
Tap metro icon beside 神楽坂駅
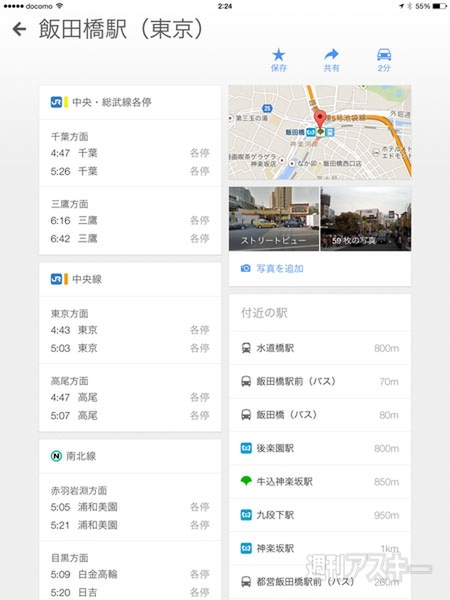pos(246,548)
